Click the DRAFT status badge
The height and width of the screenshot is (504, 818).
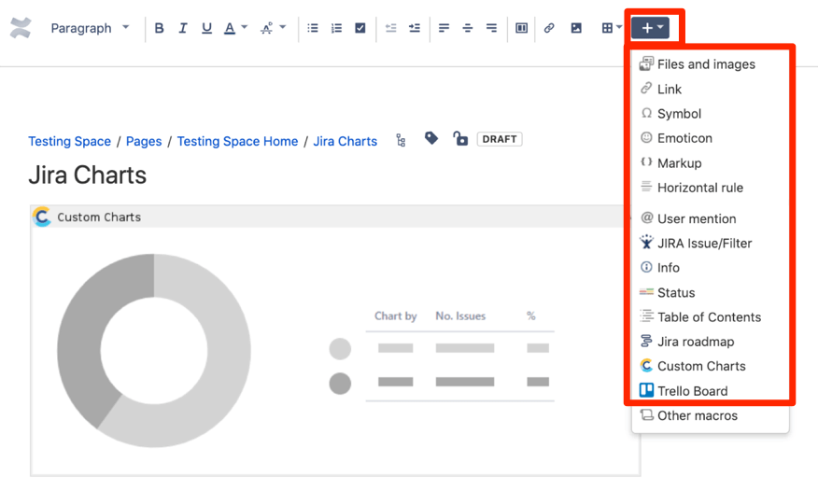point(500,139)
